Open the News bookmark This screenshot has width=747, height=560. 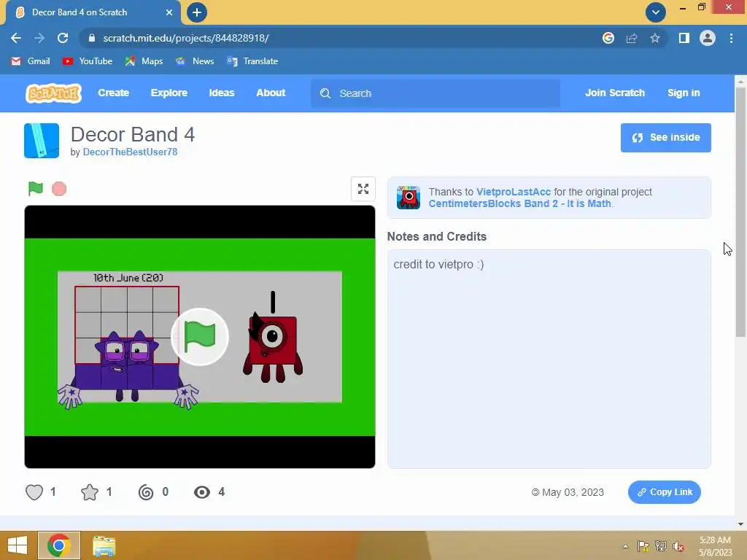tap(195, 61)
